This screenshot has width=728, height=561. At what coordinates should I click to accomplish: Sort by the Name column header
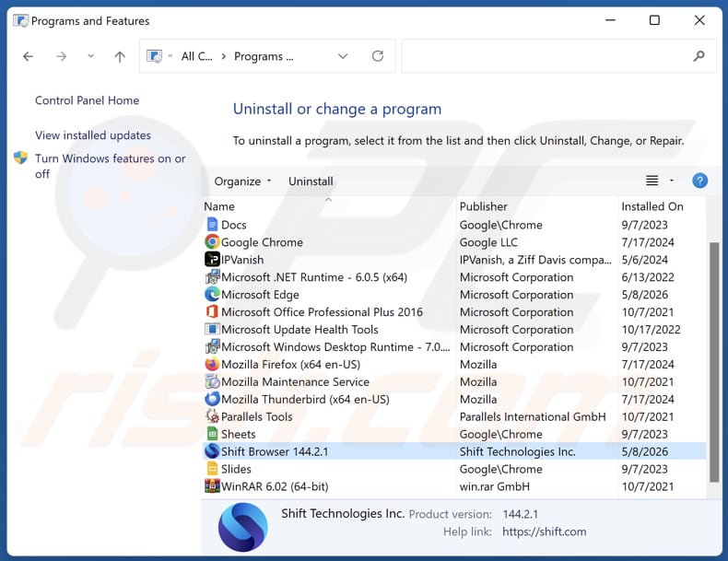click(219, 206)
